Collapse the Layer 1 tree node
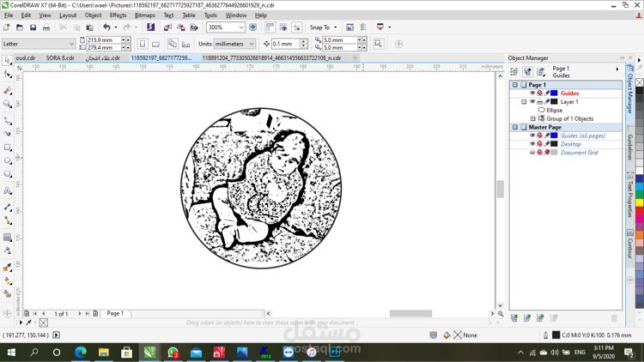Screen dimensions: 644x362 click(x=524, y=102)
